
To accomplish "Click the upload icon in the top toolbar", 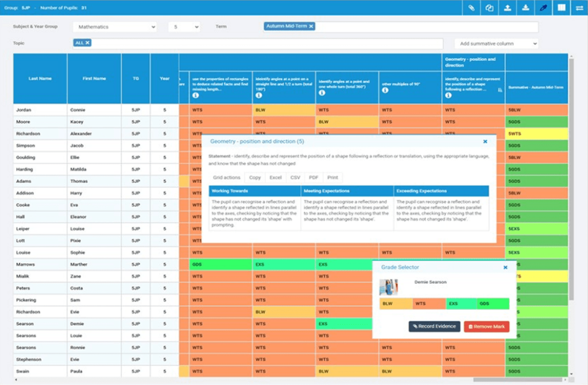I will tap(508, 8).
